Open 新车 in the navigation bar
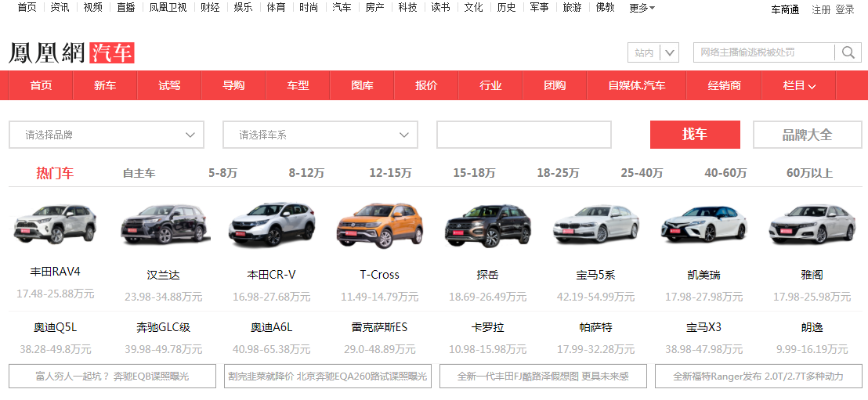868x400 pixels. tap(105, 85)
